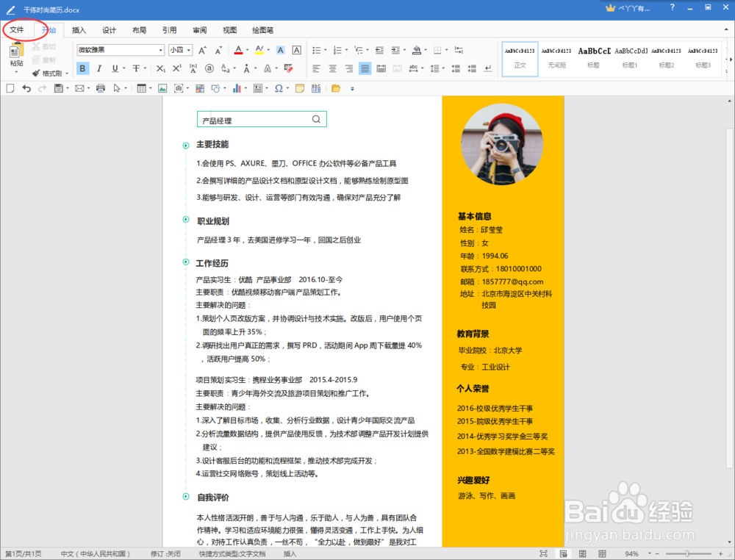Click the undo arrow icon
Image resolution: width=735 pixels, height=560 pixels.
[x=26, y=88]
